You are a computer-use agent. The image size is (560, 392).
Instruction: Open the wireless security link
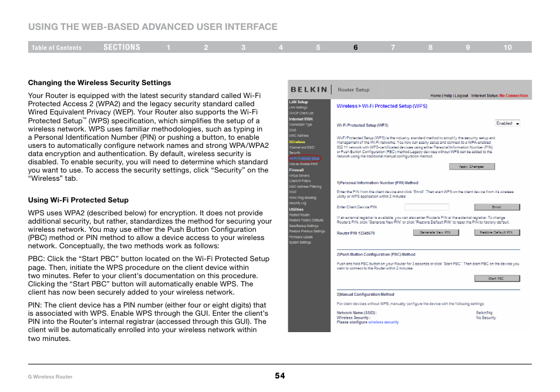point(383,322)
